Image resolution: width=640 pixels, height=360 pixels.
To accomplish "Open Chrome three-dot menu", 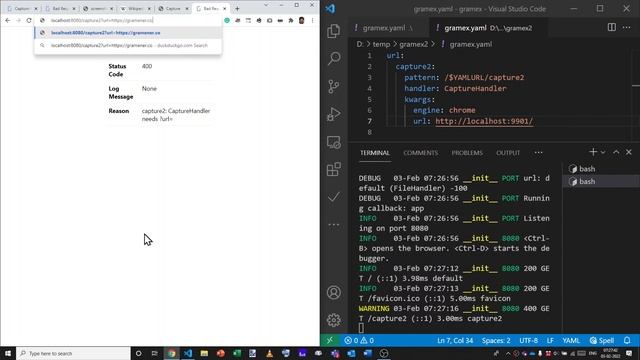I will click(x=313, y=20).
